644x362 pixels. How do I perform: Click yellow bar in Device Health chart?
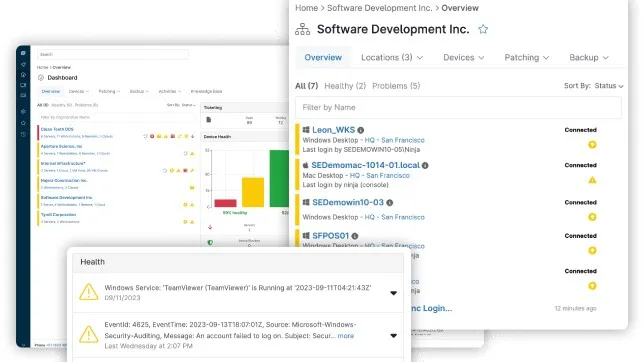click(253, 192)
